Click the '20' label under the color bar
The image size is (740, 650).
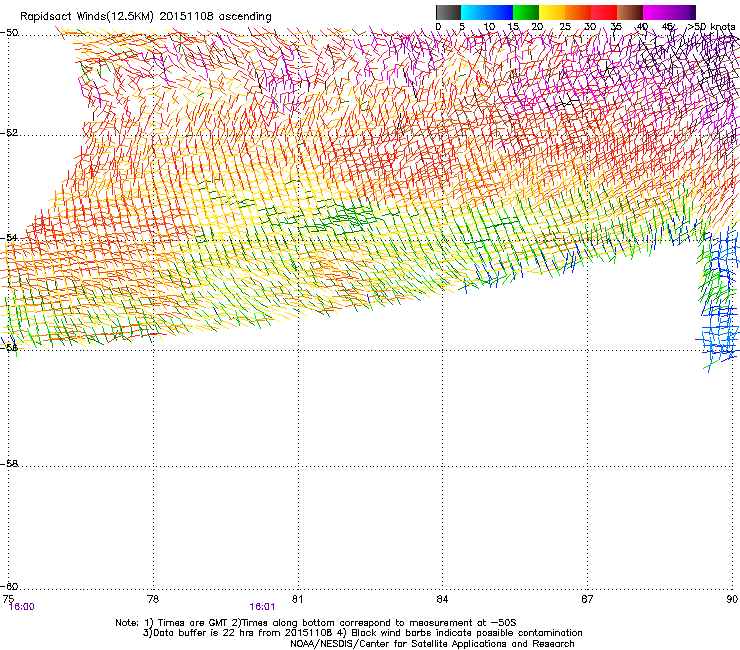(x=537, y=27)
